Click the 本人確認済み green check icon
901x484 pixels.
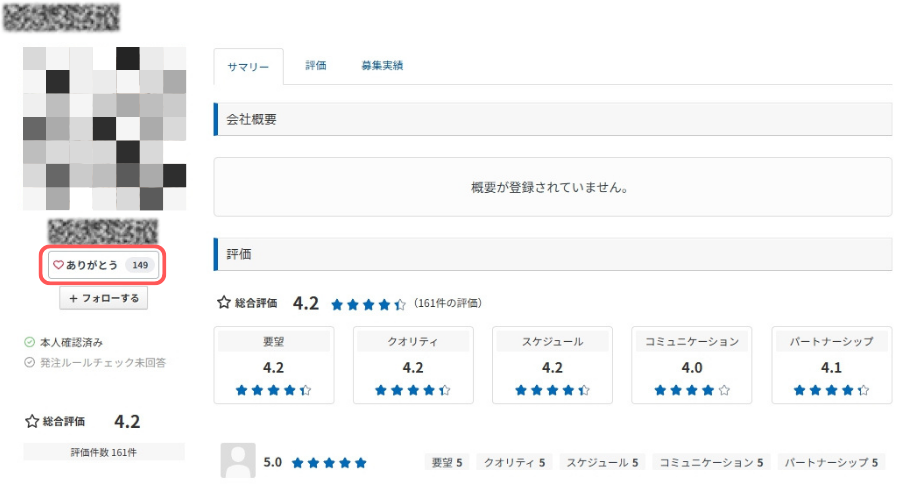point(29,343)
